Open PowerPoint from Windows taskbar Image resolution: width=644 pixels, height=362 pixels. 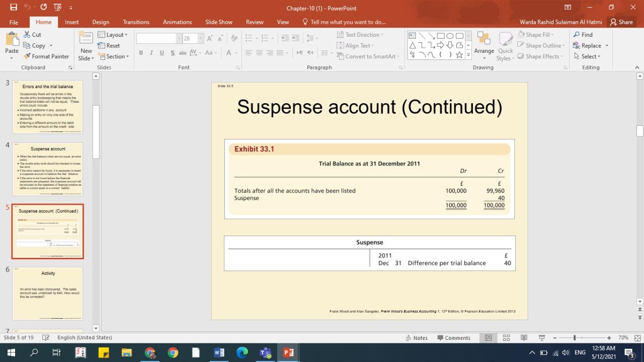[x=288, y=352]
